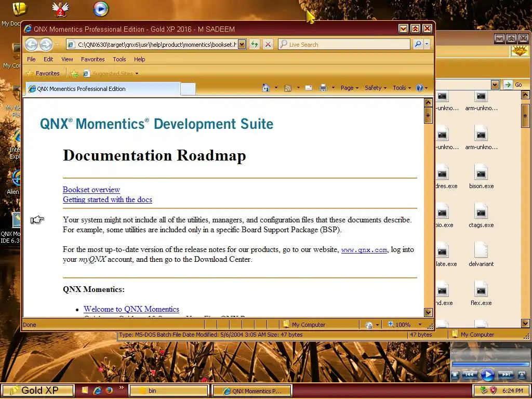Click the Add to Favorites Bar star icon

pyautogui.click(x=74, y=74)
